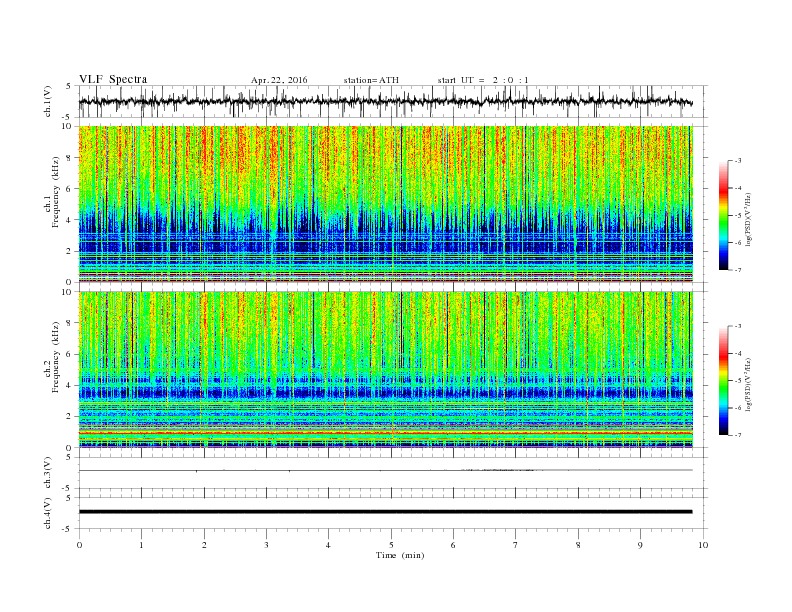The height and width of the screenshot is (612, 792).
Task: Click time axis tick label "8"
Action: point(578,545)
